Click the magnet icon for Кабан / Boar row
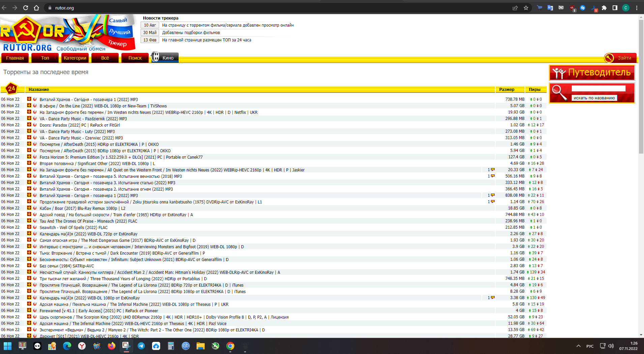The width and height of the screenshot is (644, 354). point(35,208)
